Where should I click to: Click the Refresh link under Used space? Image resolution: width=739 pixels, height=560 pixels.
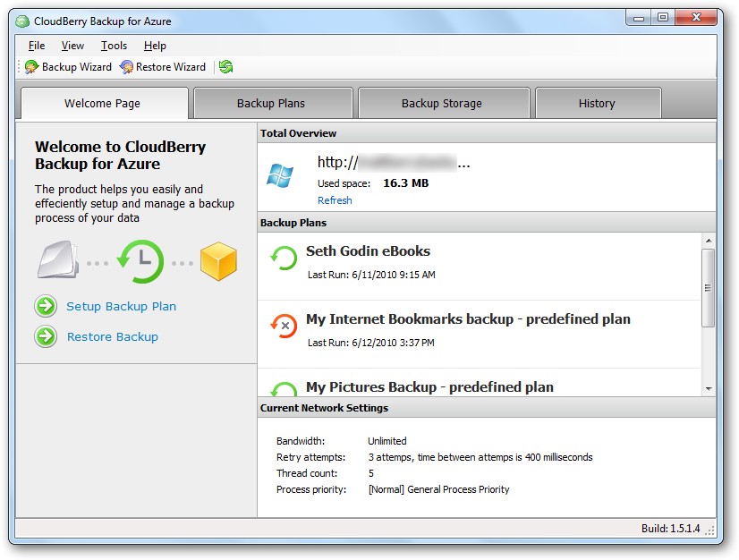point(335,200)
